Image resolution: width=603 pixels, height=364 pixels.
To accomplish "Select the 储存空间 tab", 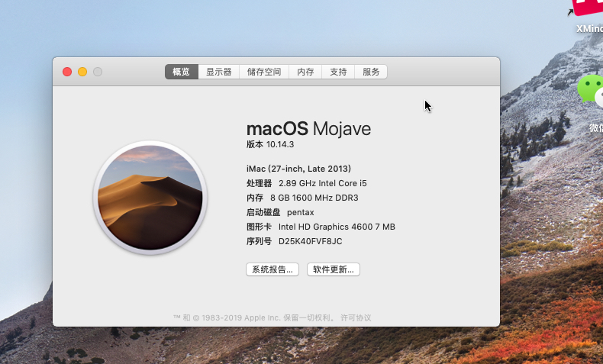I will point(264,72).
